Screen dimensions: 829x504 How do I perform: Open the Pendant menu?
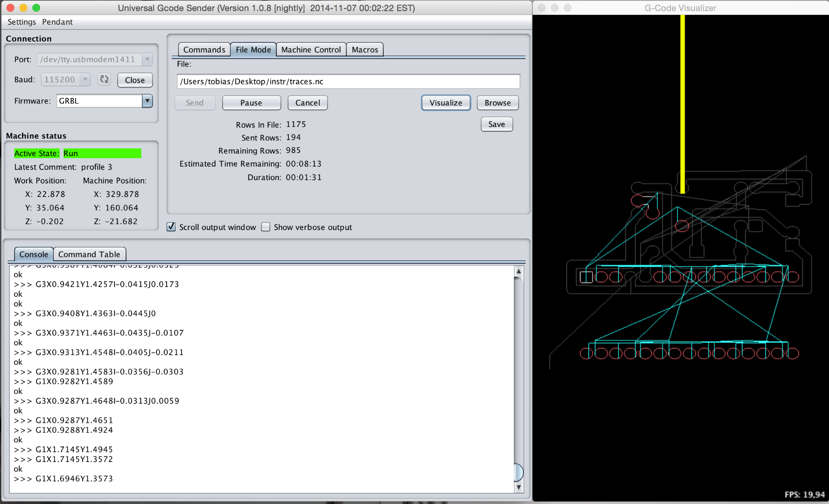[x=57, y=22]
